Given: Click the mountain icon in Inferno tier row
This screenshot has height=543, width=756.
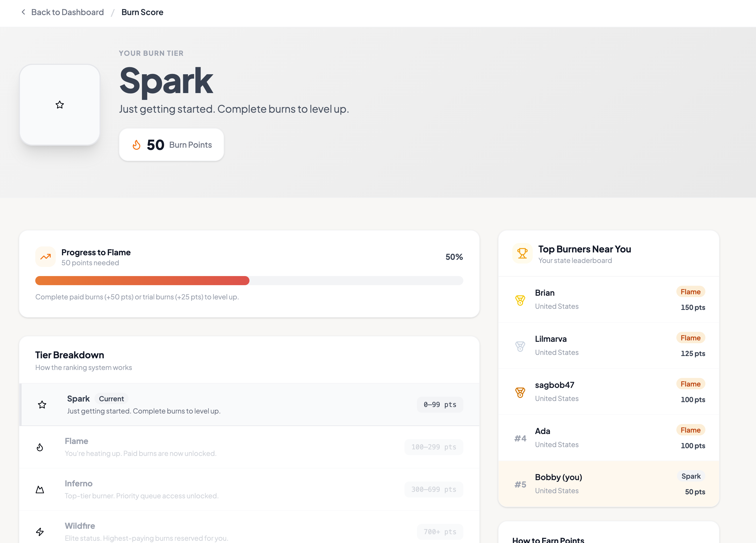Looking at the screenshot, I should (40, 489).
